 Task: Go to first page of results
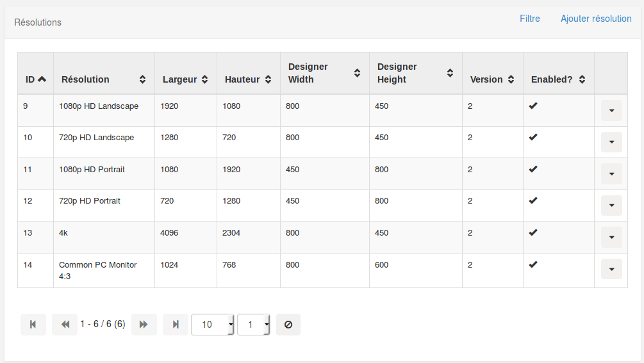(x=33, y=325)
